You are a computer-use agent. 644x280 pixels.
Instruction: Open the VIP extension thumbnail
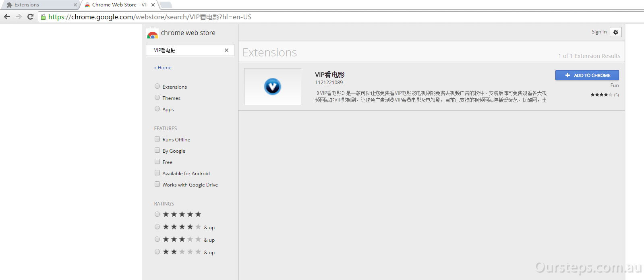click(273, 87)
